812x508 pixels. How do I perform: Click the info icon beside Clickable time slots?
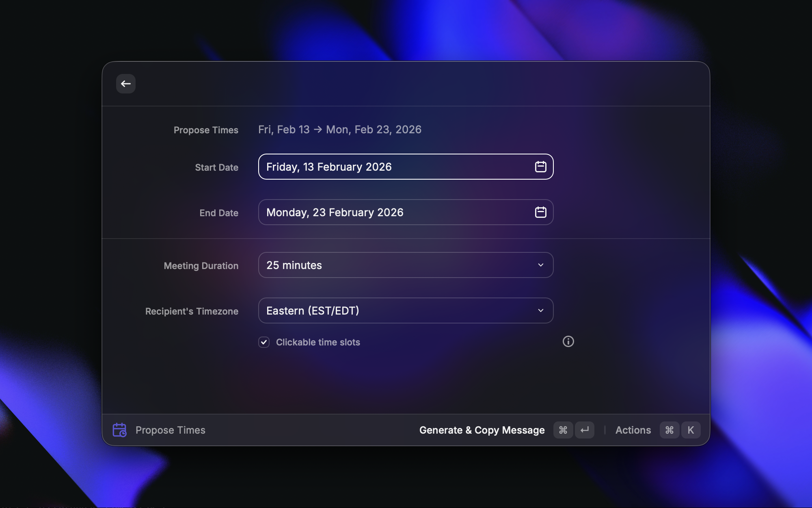coord(568,341)
